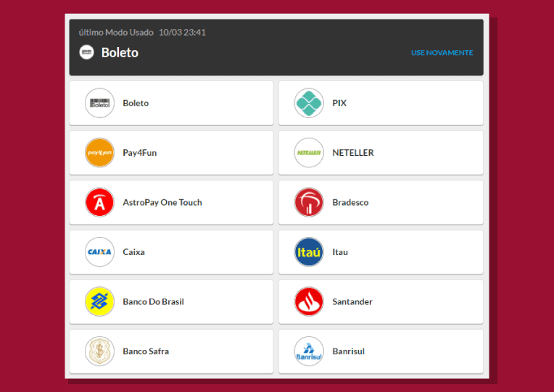Click the Banco Safra emblem icon
This screenshot has height=392, width=554.
tap(99, 351)
